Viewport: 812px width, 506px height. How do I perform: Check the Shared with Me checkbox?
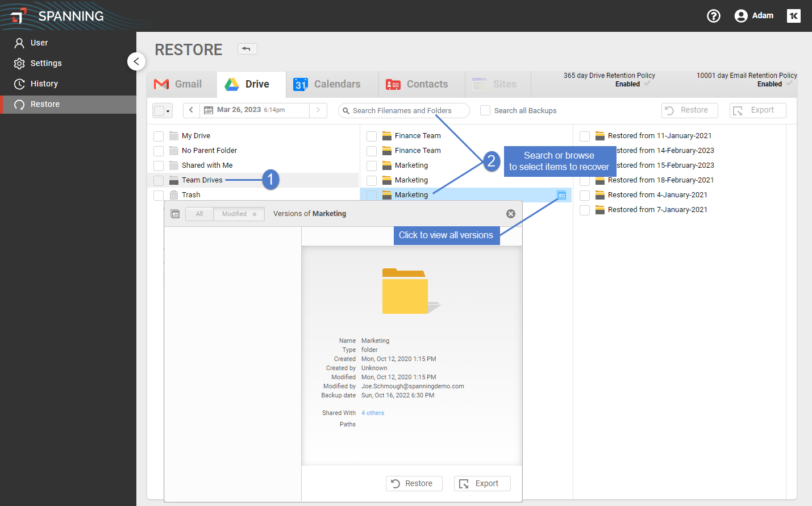[x=159, y=165]
